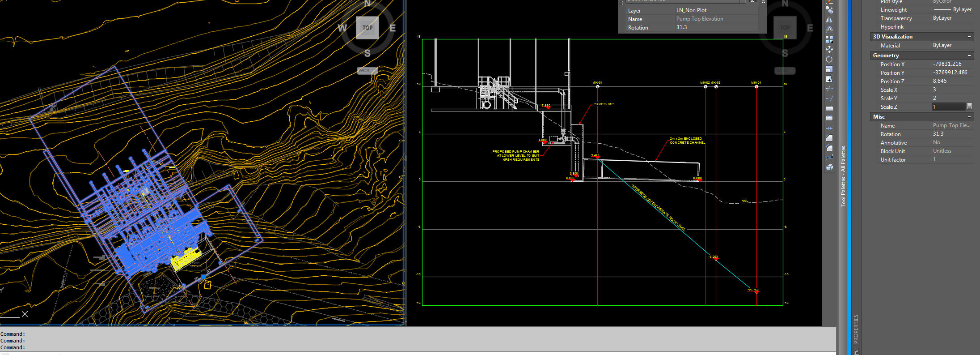Image resolution: width=980 pixels, height=355 pixels.
Task: Click W compass direction on left ViewCube
Action: coord(342,28)
